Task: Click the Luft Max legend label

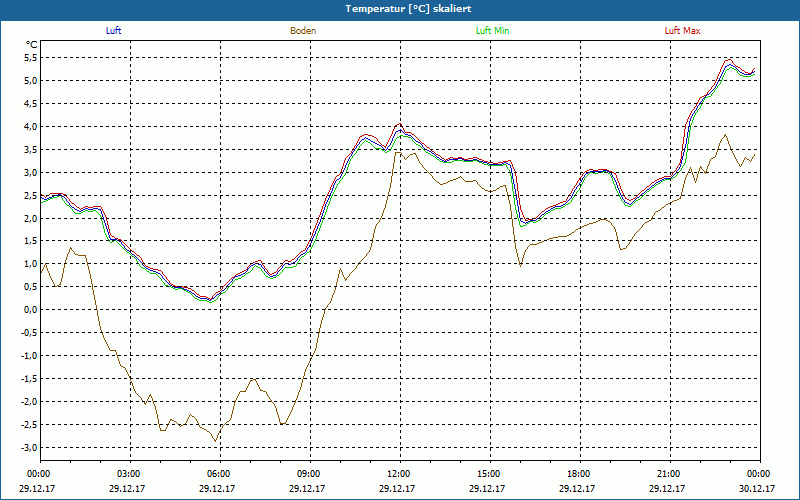Action: (682, 31)
